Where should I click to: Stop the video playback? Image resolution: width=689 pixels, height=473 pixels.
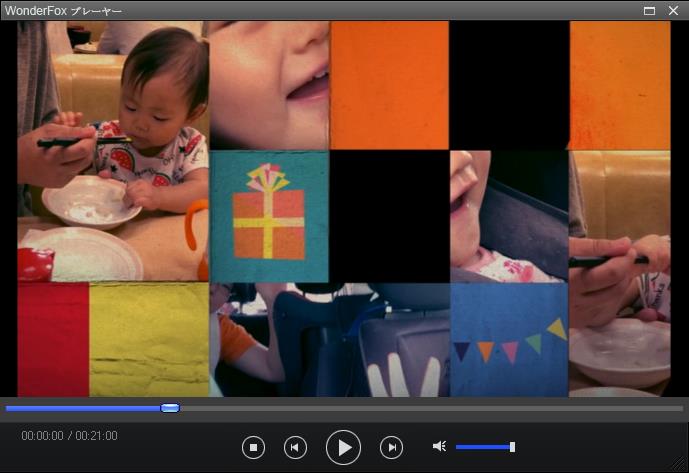point(254,448)
